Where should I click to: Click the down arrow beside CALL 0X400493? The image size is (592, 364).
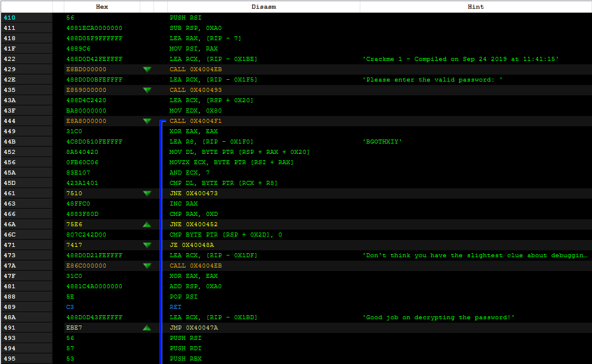click(147, 90)
